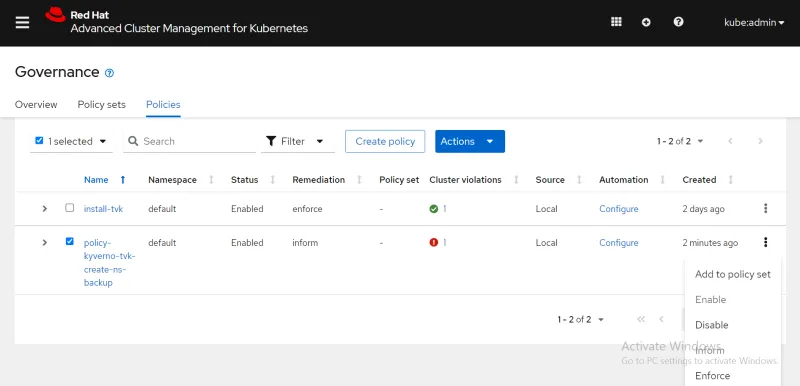Open kebab menu for policy-kyverno row
Viewport: 800px width, 386px height.
coord(765,242)
